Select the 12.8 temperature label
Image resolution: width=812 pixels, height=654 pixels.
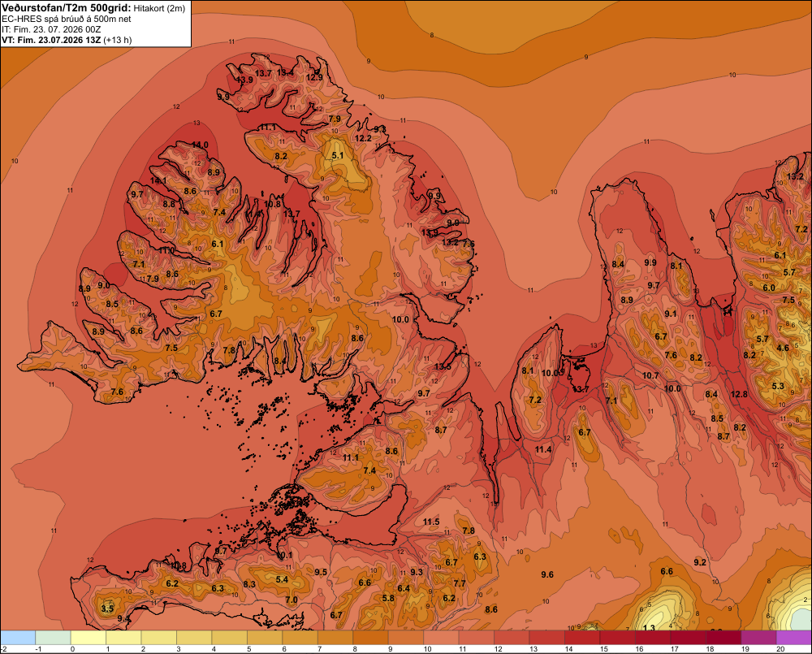[x=739, y=394]
